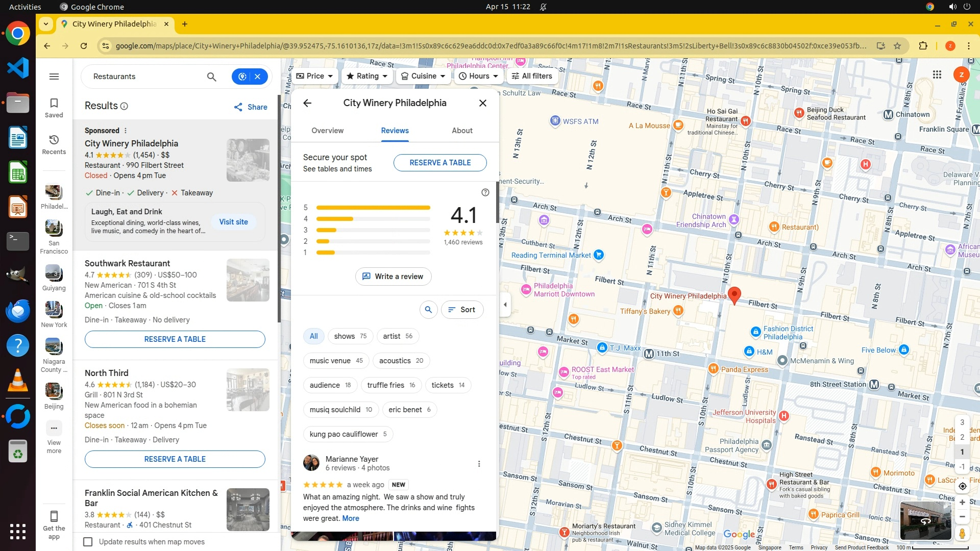Click the Write a review button

pyautogui.click(x=393, y=277)
